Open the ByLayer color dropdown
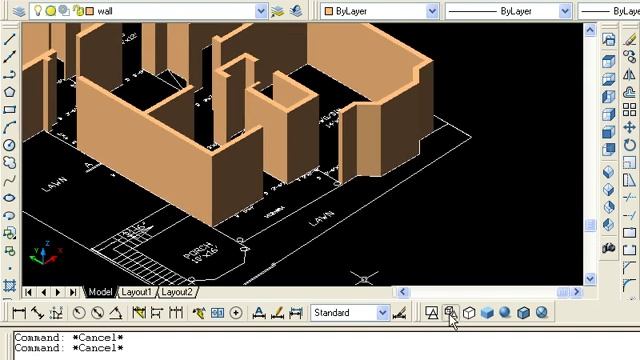This screenshot has width=640, height=360. coord(432,11)
